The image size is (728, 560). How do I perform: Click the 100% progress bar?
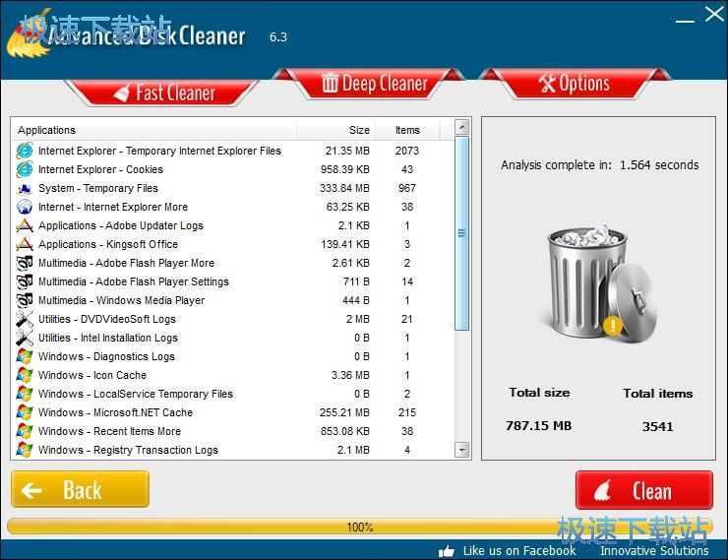pyautogui.click(x=360, y=527)
